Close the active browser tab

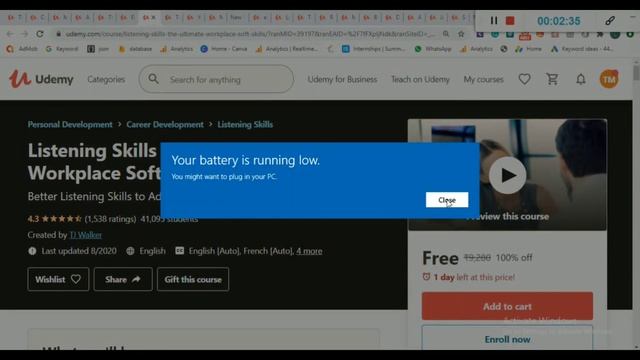click(x=154, y=18)
